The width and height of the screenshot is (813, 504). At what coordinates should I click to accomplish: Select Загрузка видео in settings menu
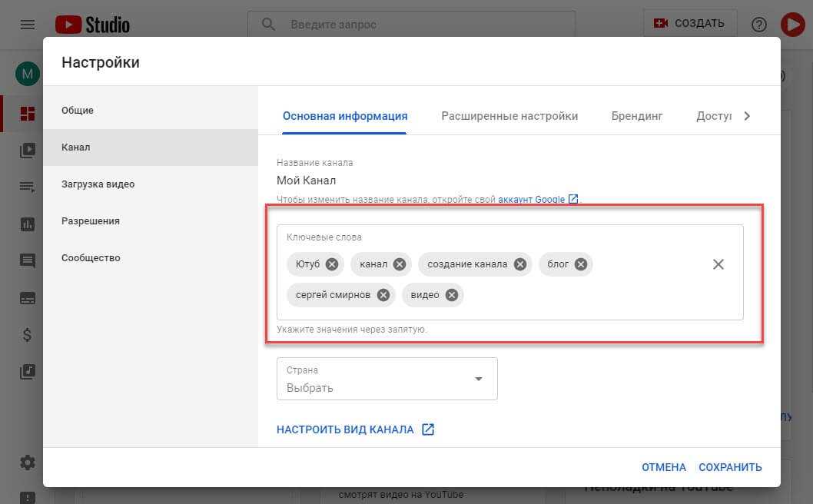(151, 184)
